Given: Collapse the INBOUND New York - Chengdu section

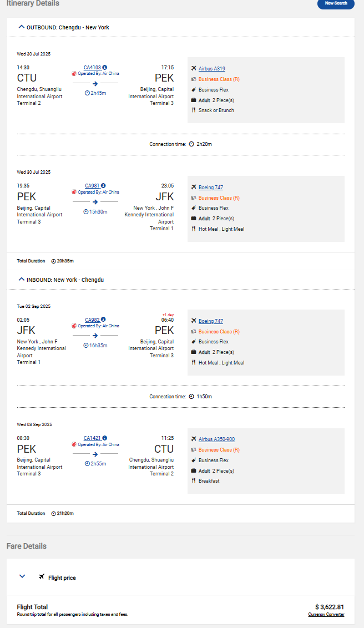Looking at the screenshot, I should pos(22,280).
